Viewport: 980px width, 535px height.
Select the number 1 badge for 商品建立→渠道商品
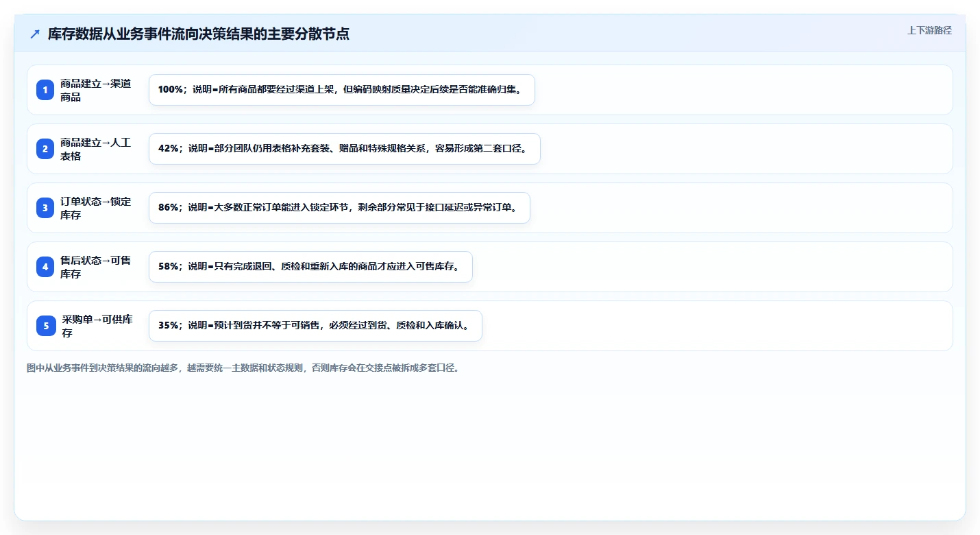pos(45,90)
